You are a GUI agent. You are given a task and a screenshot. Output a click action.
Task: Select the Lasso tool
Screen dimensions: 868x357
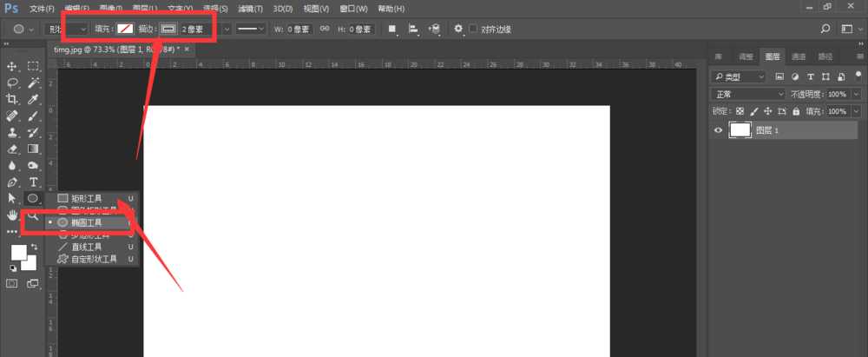click(12, 83)
